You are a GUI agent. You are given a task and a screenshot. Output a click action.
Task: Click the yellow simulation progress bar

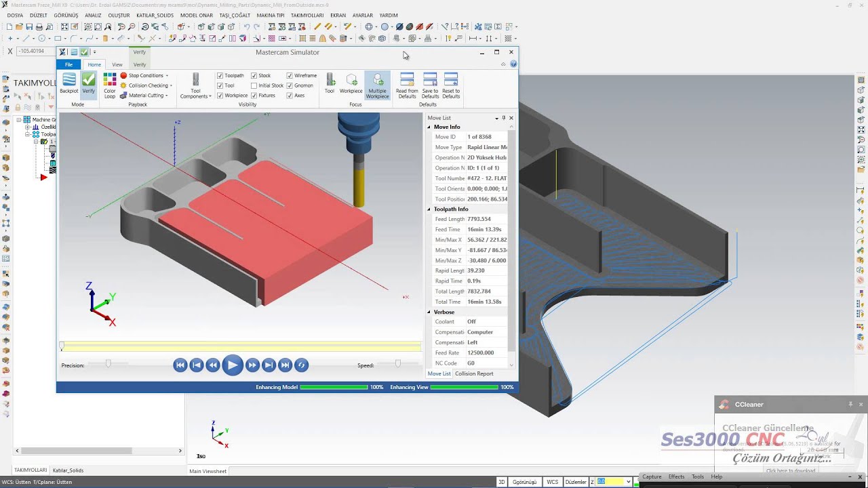click(241, 346)
